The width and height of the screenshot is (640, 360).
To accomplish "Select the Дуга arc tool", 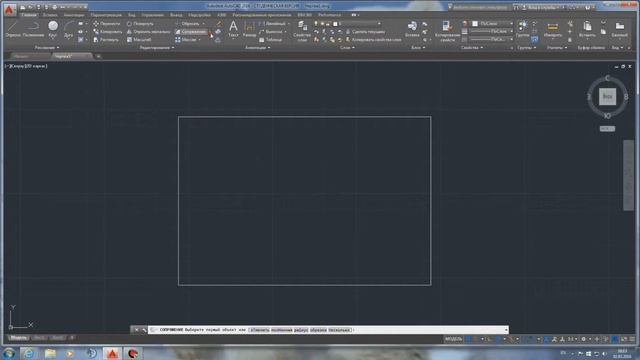I will (68, 29).
